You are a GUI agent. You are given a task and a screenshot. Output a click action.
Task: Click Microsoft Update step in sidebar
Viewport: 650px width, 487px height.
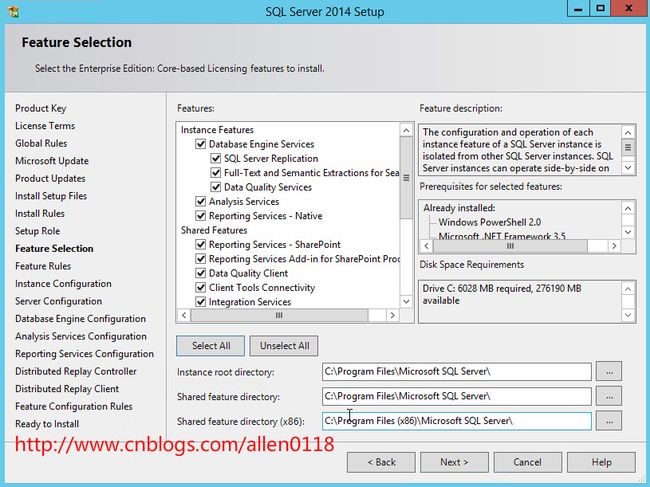coord(52,161)
